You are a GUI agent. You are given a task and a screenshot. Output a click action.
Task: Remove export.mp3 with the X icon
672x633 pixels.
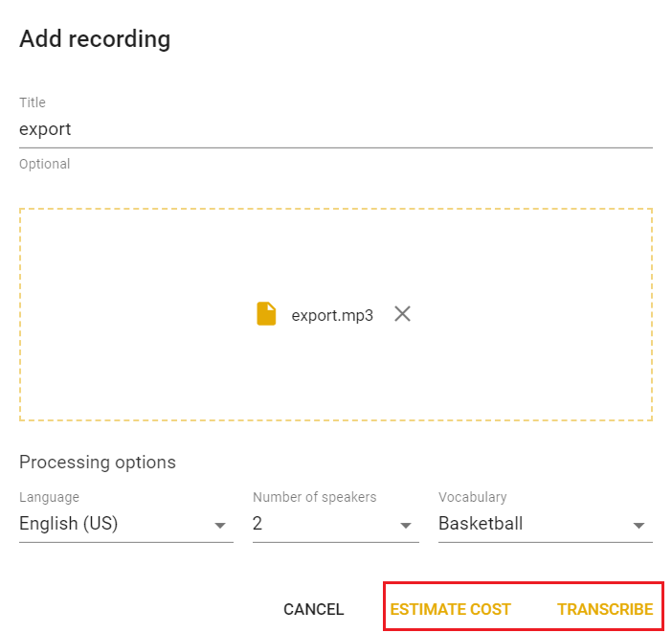pyautogui.click(x=402, y=314)
